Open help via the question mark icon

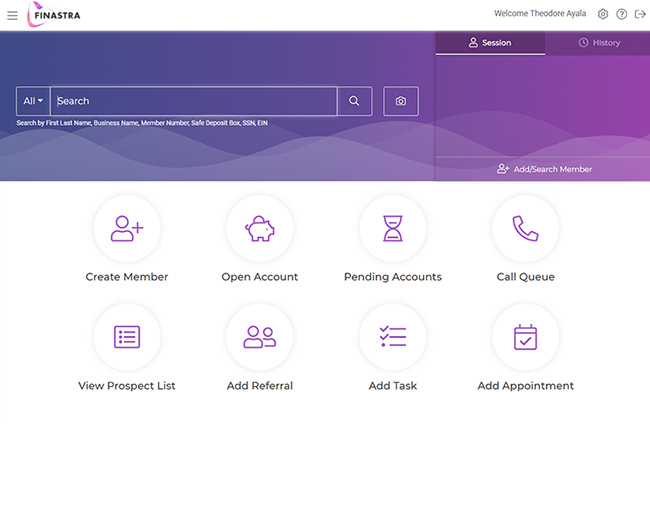[x=621, y=14]
